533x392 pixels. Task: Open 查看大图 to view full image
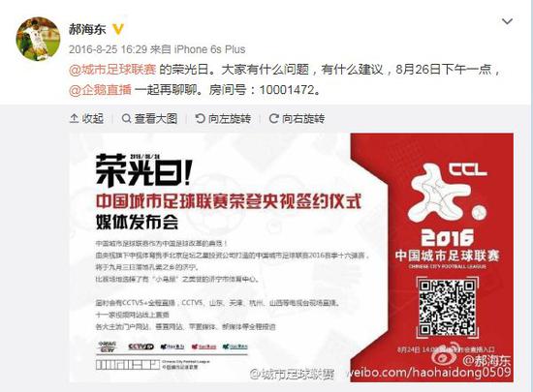click(x=149, y=118)
